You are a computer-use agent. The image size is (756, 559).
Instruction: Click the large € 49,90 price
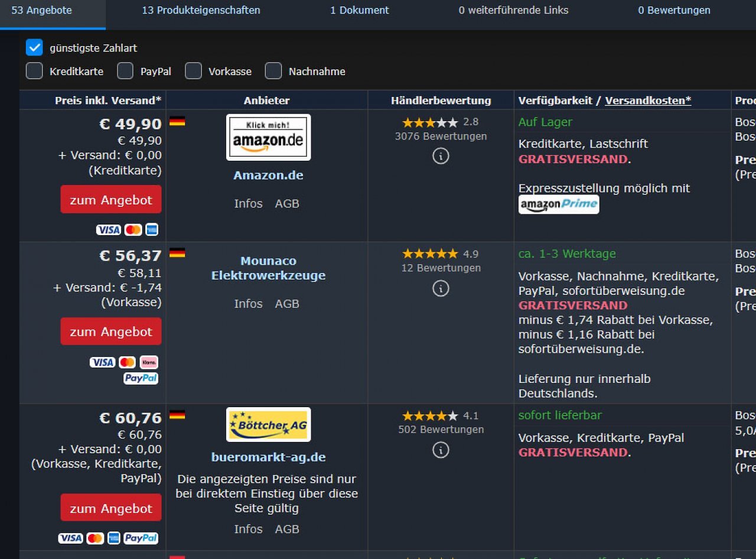[131, 124]
